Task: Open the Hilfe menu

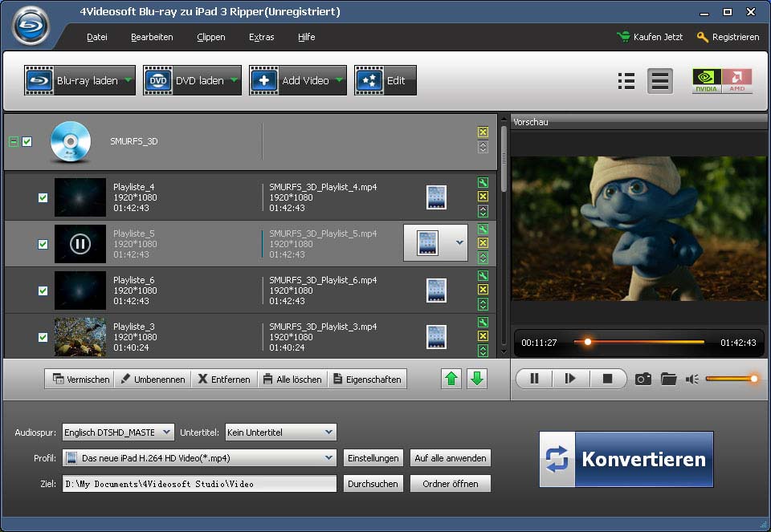Action: [306, 37]
